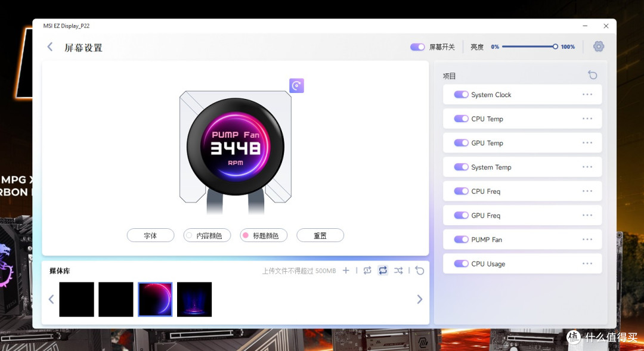Open more options for System Clock

click(x=587, y=94)
